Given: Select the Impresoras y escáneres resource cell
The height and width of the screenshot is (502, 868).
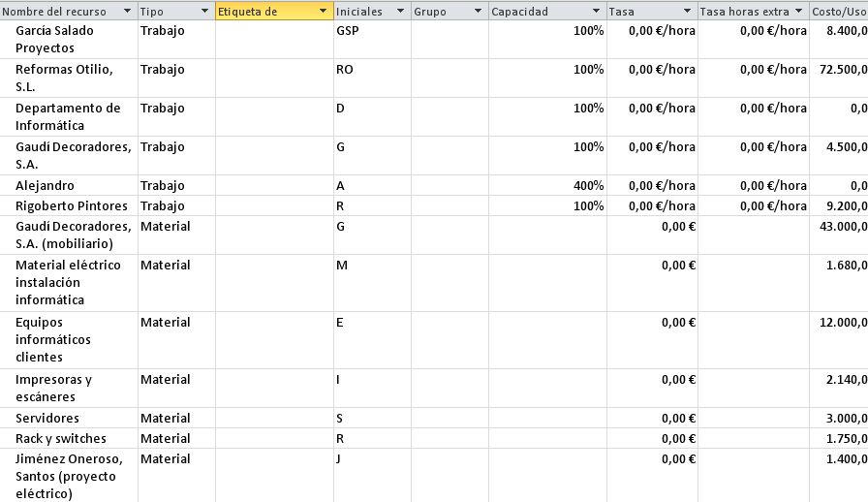Looking at the screenshot, I should tap(68, 388).
